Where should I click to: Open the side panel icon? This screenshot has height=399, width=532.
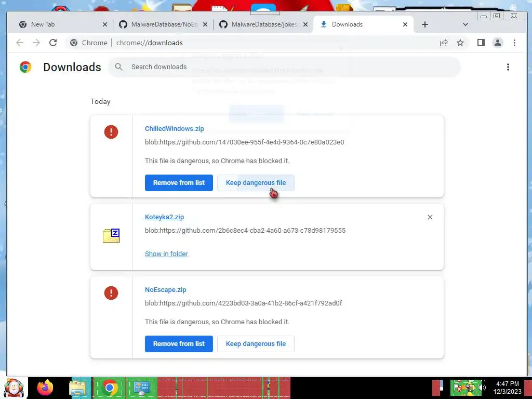[481, 43]
